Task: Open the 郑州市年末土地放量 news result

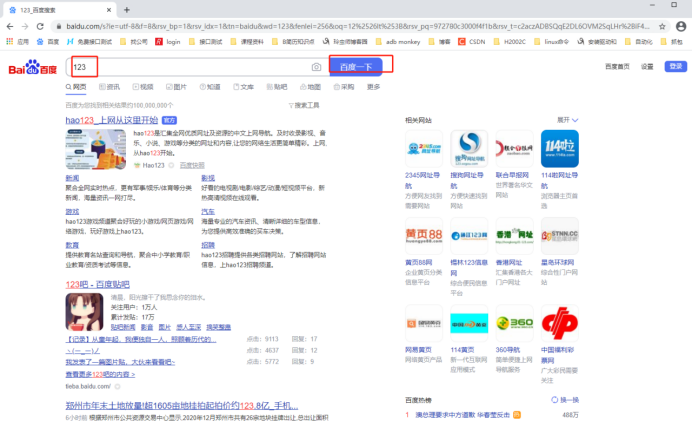Action: (x=182, y=406)
